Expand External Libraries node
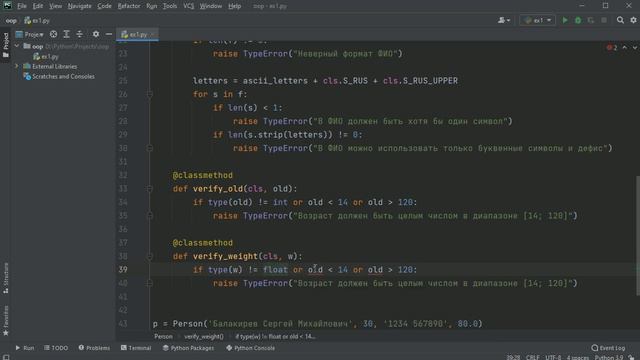This screenshot has height=360, width=640. tap(17, 66)
